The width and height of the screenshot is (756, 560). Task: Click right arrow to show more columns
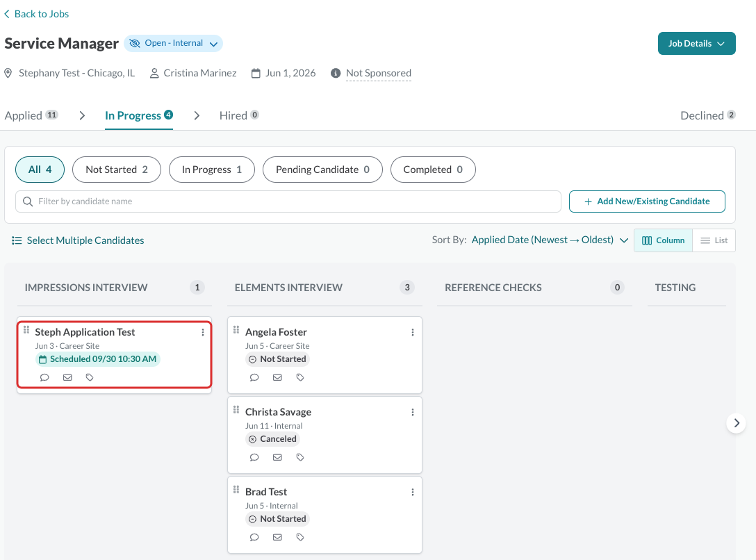pos(737,423)
